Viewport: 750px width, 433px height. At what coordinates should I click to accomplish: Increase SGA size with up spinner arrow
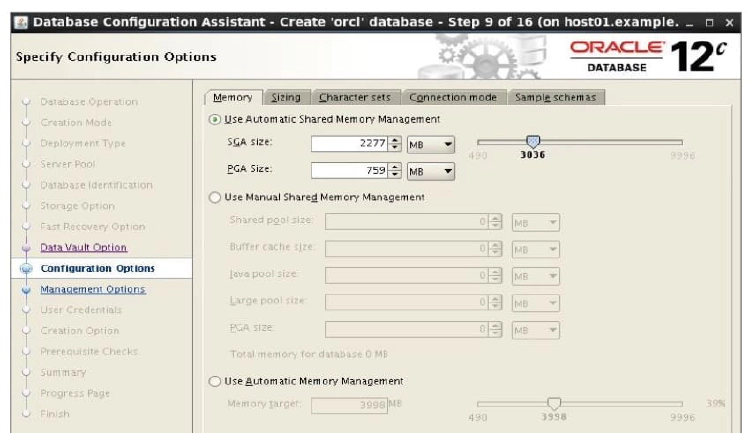point(395,140)
